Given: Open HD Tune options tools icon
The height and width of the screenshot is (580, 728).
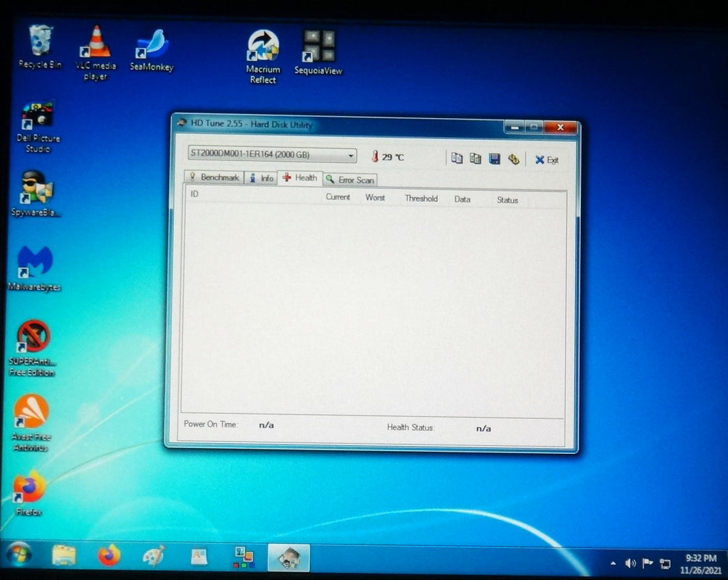Looking at the screenshot, I should [x=513, y=159].
